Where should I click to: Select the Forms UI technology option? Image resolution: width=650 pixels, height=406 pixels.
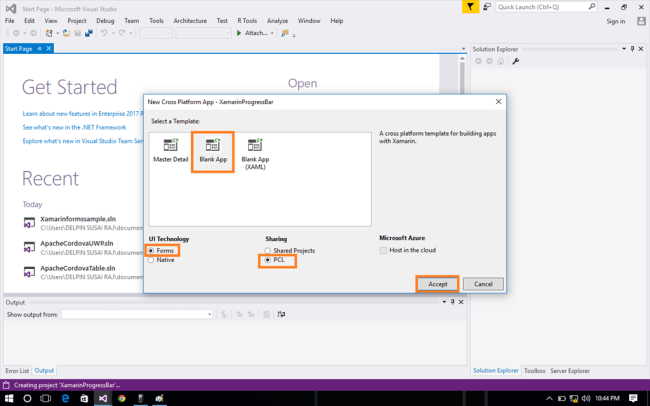point(162,250)
